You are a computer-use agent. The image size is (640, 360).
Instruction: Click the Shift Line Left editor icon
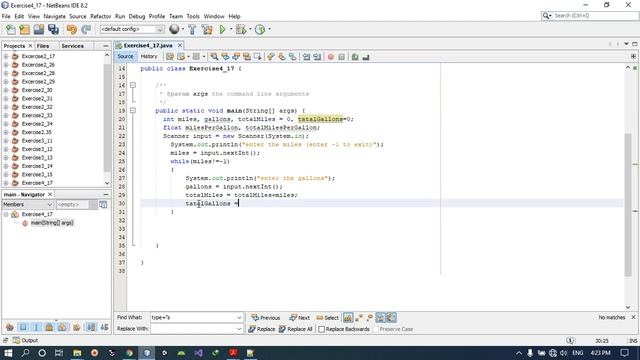[306, 57]
